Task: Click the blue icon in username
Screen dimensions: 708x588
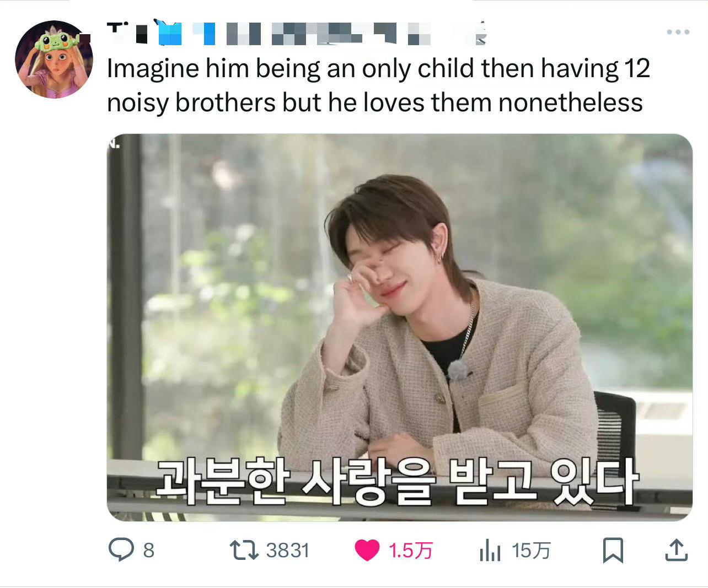Action: click(169, 33)
